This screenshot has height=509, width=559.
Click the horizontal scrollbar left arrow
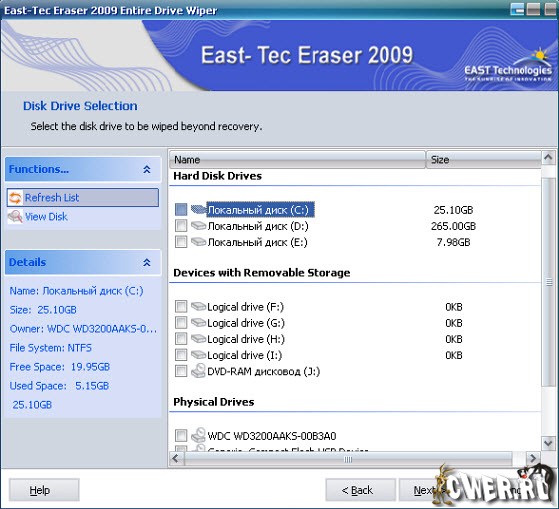click(x=176, y=458)
